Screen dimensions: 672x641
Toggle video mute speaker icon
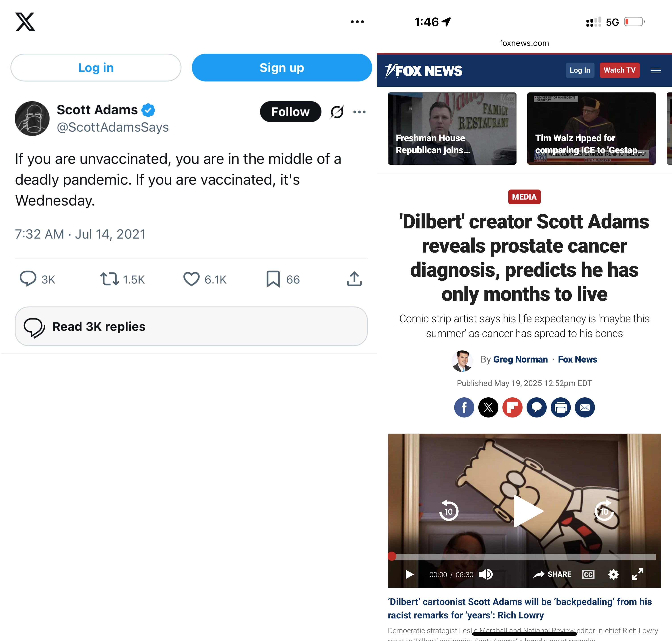pyautogui.click(x=485, y=574)
